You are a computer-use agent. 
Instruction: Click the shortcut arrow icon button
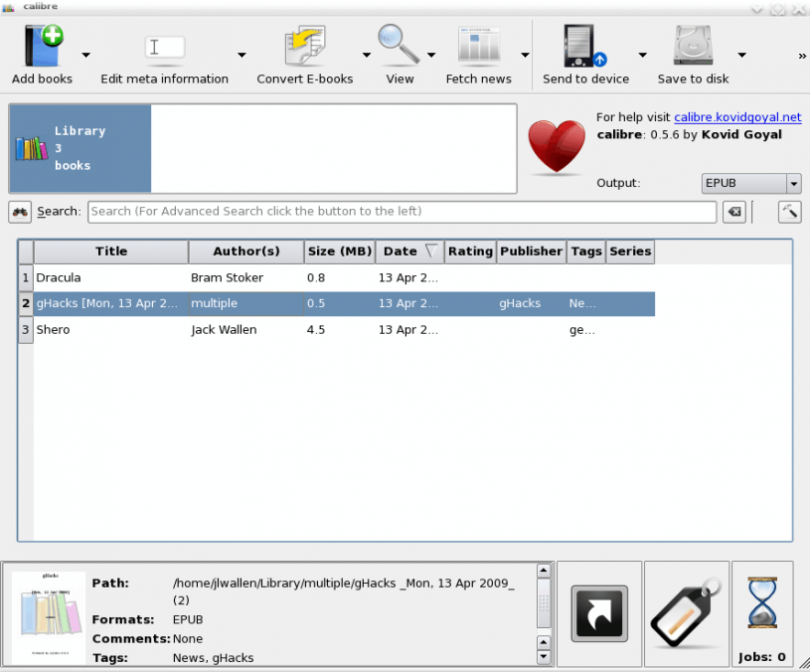coord(599,613)
